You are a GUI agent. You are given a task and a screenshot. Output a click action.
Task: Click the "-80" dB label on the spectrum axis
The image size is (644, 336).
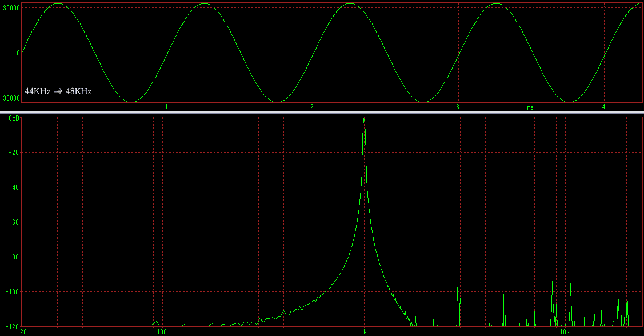(x=14, y=257)
